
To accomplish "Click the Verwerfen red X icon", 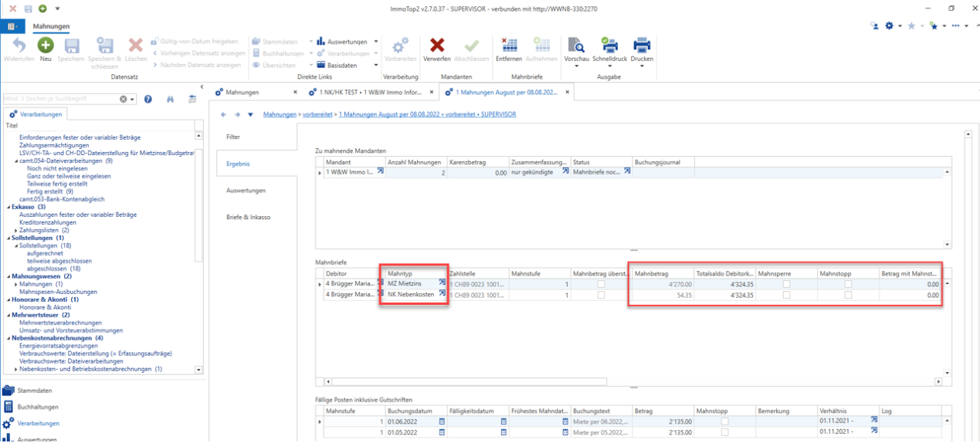I will (437, 46).
